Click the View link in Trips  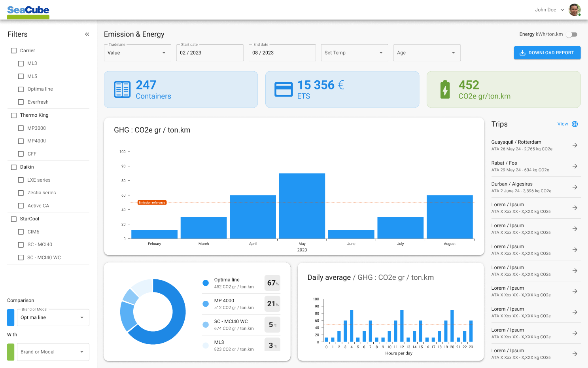[x=563, y=124]
